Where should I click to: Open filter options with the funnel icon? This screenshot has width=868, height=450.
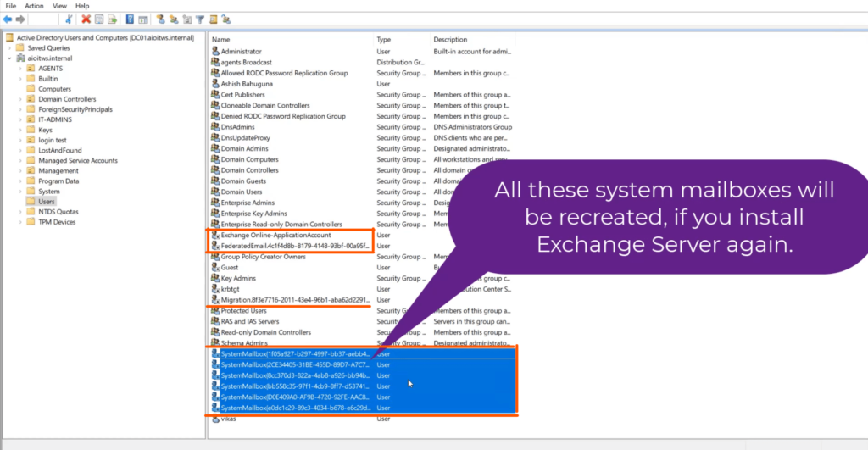point(200,19)
